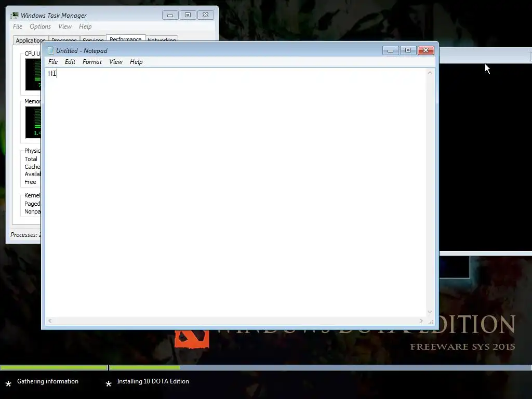The width and height of the screenshot is (532, 399).
Task: Open the File menu in Task Manager
Action: (18, 26)
